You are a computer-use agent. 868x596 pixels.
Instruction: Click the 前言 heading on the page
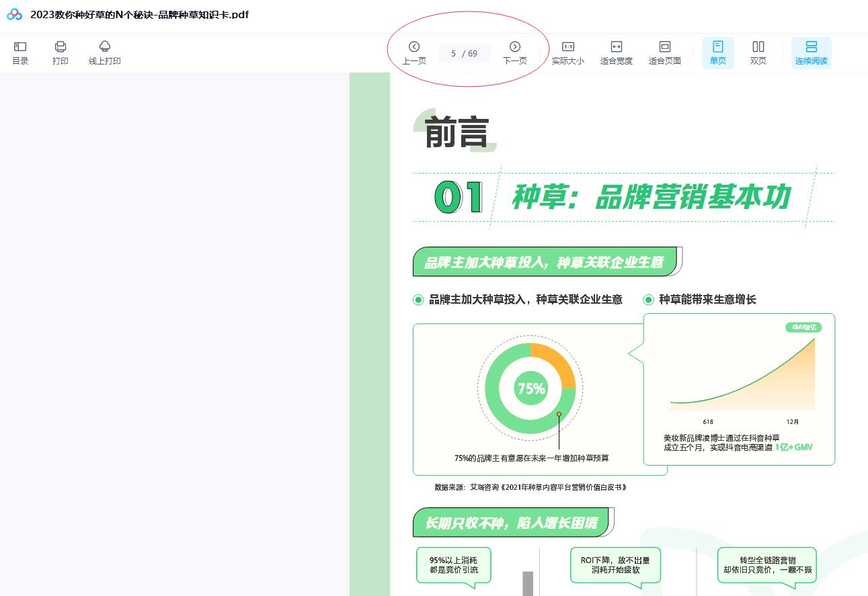click(457, 132)
